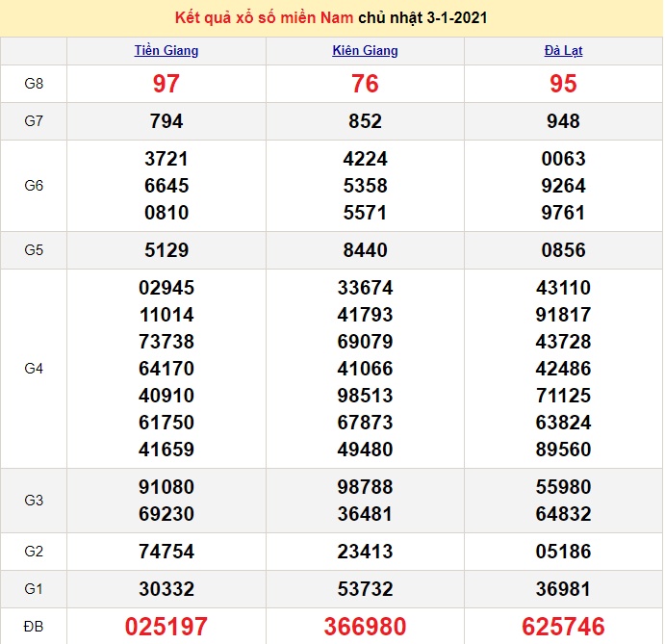Select G5 number 0856 for Đà Lạt
The height and width of the screenshot is (644, 665).
click(563, 250)
